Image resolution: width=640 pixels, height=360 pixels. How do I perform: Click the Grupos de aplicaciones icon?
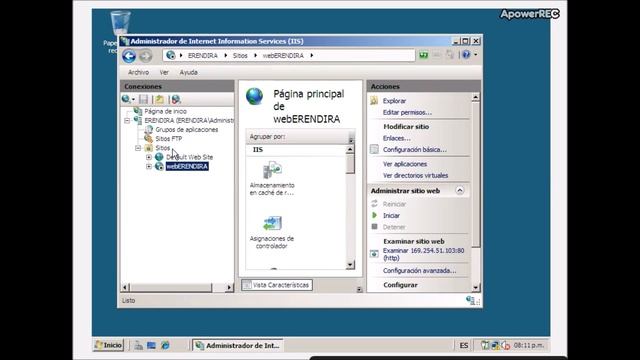pos(149,129)
